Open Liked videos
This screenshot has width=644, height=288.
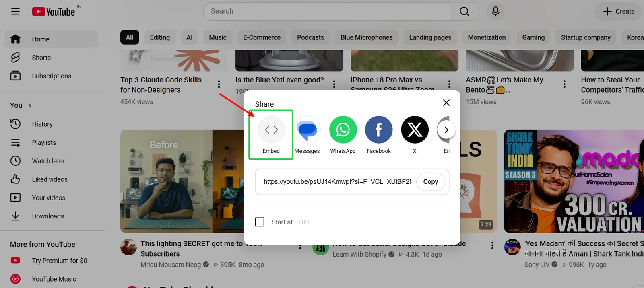pyautogui.click(x=52, y=179)
